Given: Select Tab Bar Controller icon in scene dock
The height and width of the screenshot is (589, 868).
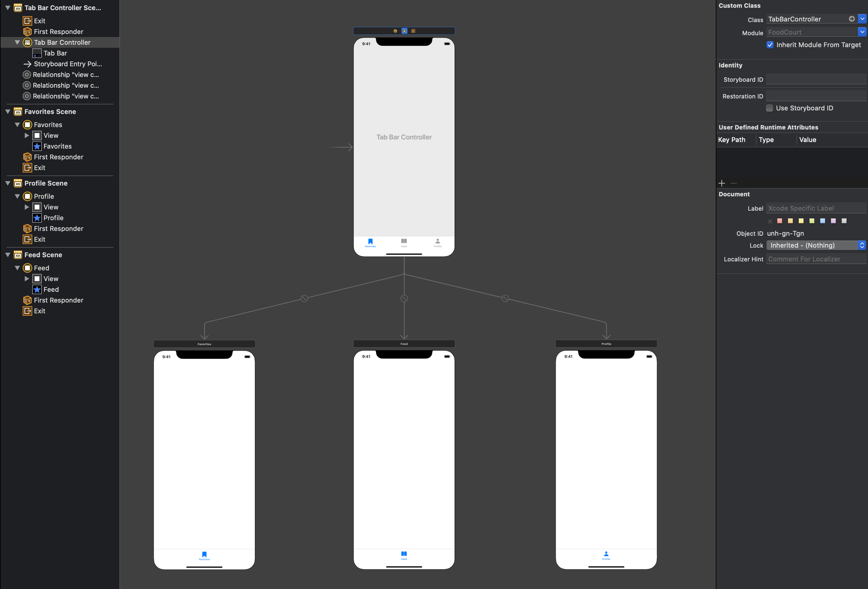Looking at the screenshot, I should pyautogui.click(x=404, y=31).
